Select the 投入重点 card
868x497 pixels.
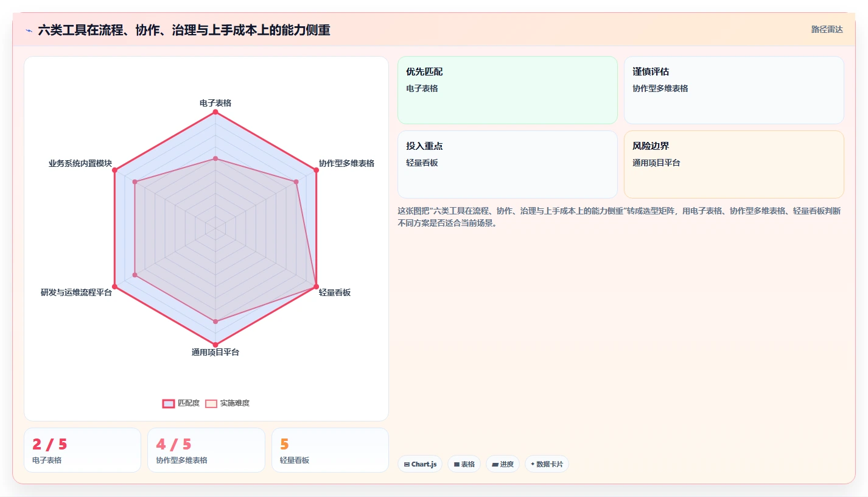point(508,164)
